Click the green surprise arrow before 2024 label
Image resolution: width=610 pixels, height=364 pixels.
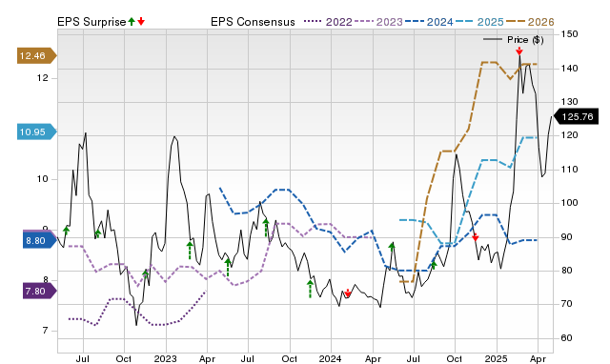(310, 289)
